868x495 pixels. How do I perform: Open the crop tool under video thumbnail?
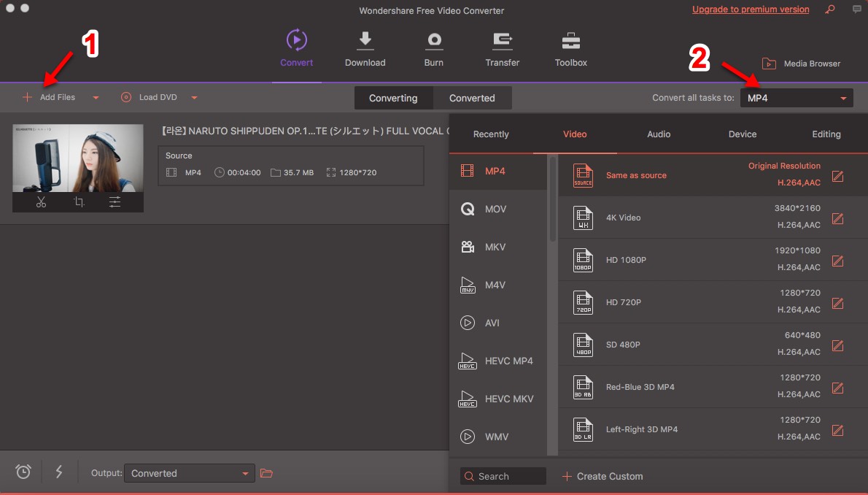(x=79, y=202)
